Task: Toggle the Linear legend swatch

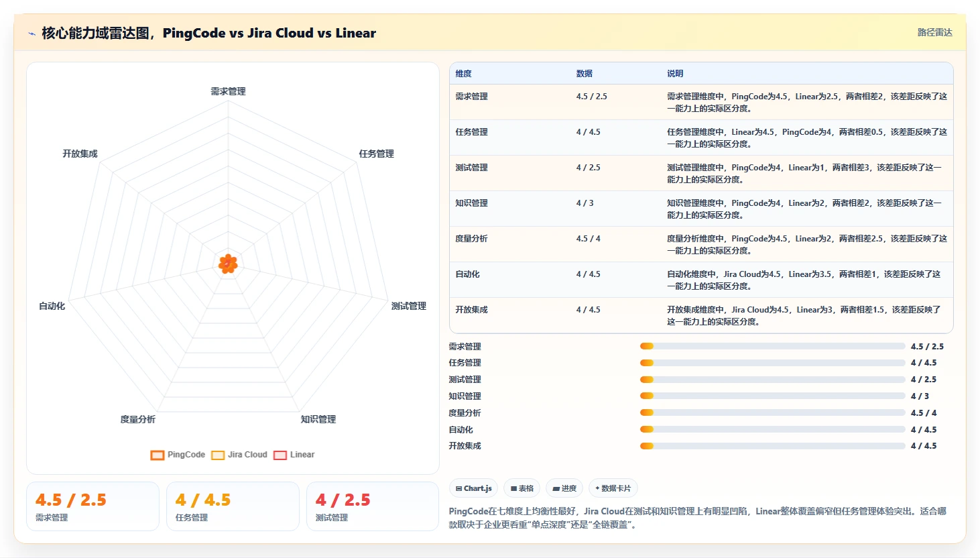Action: click(280, 455)
